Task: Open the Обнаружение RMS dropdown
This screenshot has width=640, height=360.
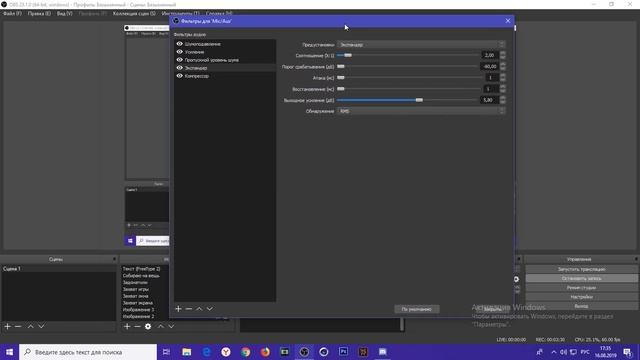Action: pos(421,111)
